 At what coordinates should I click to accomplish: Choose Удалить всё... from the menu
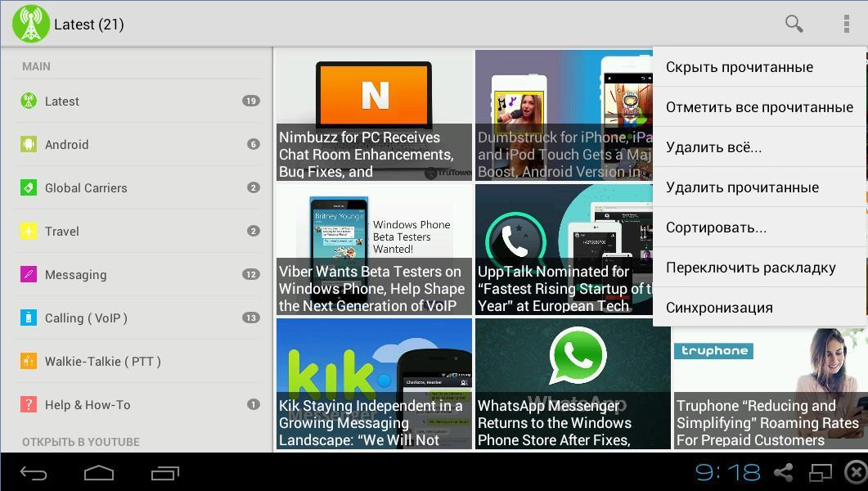click(x=759, y=147)
